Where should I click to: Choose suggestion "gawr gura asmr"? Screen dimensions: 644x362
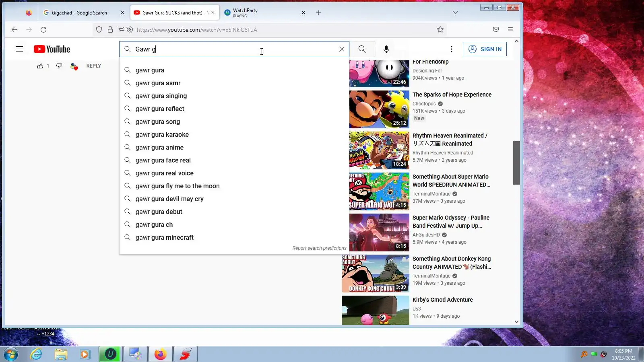coord(234,83)
